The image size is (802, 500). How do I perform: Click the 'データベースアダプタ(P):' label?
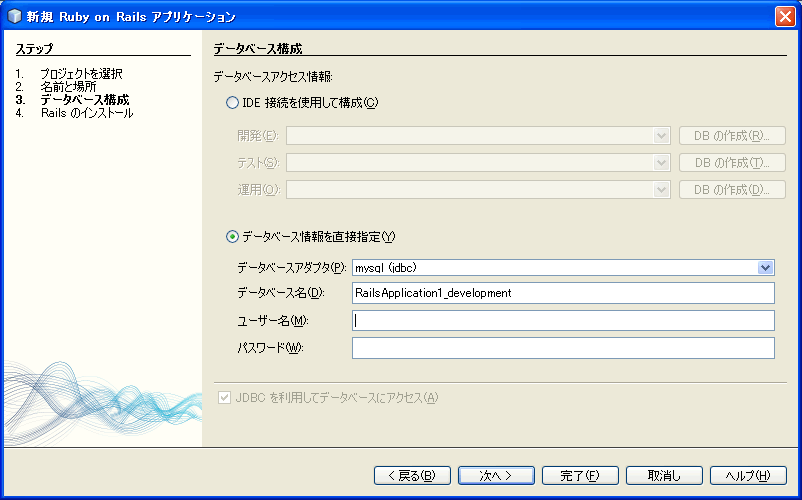[x=292, y=267]
